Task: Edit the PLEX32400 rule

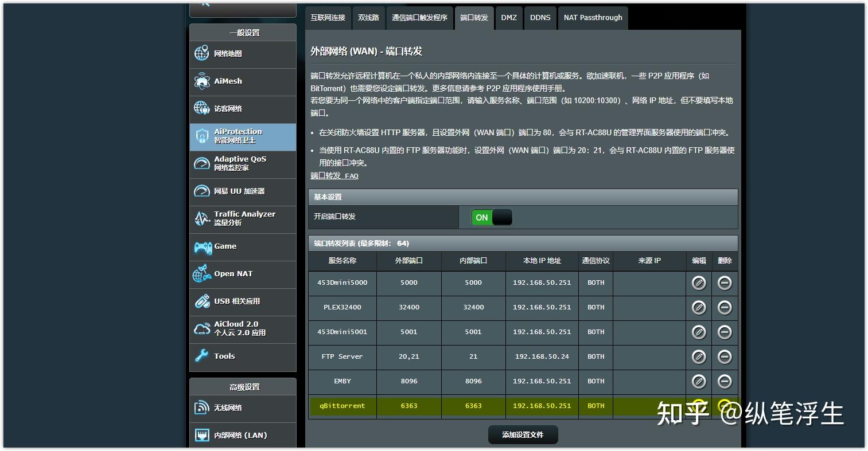Action: click(x=699, y=307)
